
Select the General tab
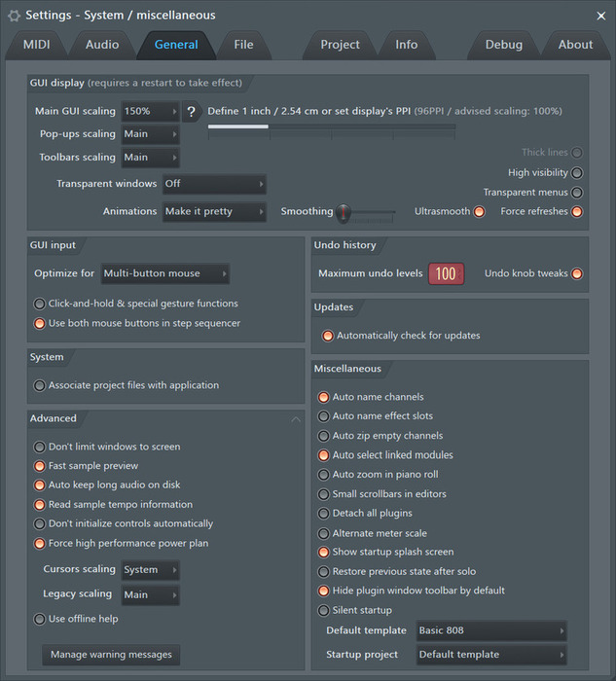coord(176,45)
